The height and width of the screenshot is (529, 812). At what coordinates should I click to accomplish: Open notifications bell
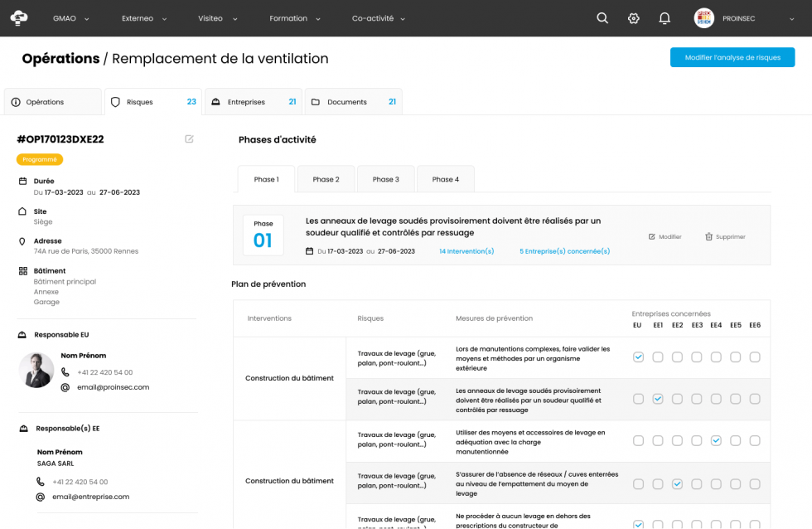(x=665, y=18)
